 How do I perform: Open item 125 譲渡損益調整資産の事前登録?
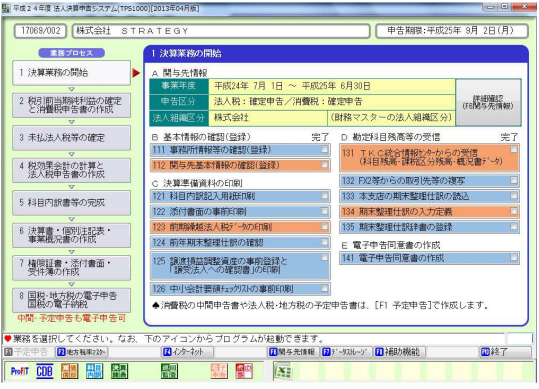(x=240, y=266)
